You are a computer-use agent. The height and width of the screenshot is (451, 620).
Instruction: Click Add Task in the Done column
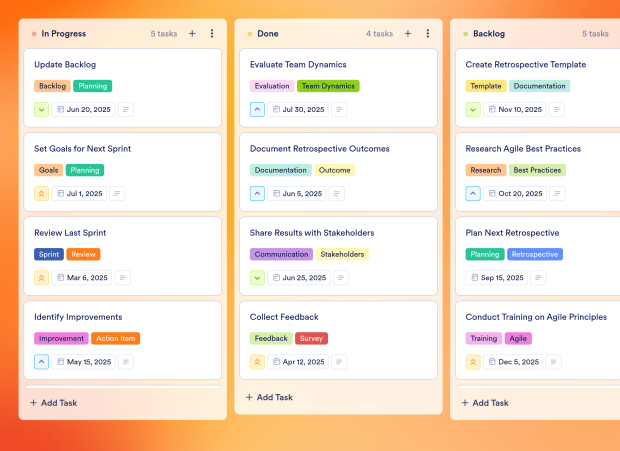point(275,397)
